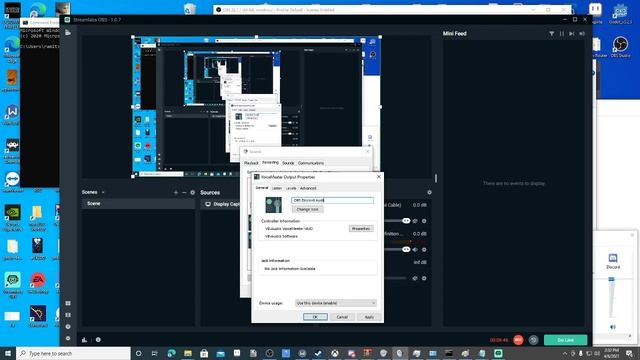Click Type here to search box
The height and width of the screenshot is (360, 640).
(73, 353)
